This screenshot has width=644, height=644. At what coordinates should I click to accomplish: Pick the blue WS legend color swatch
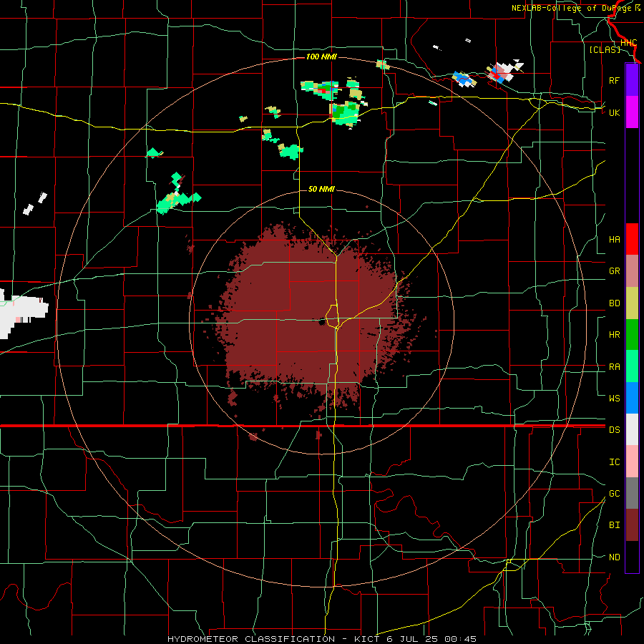[x=632, y=398]
